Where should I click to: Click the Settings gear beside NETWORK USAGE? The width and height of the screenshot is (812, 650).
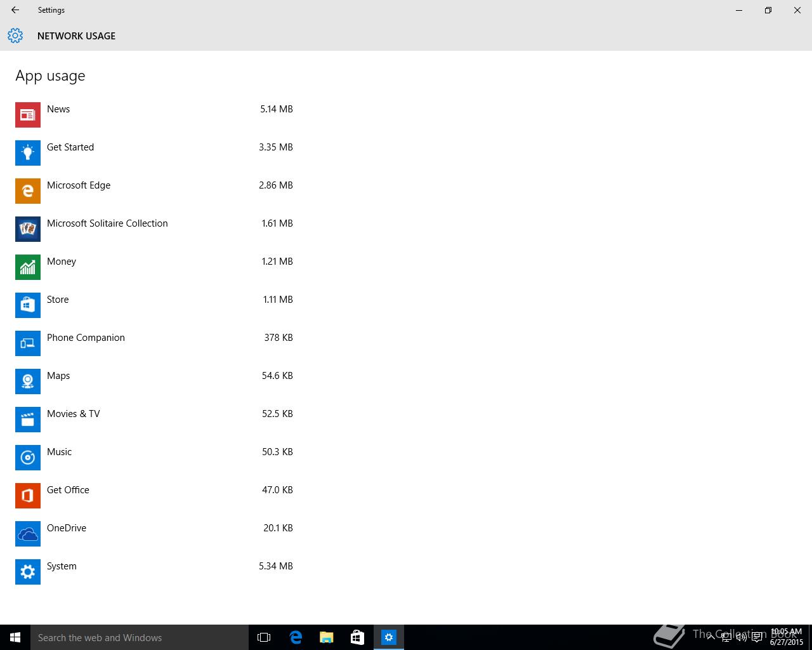click(x=15, y=36)
